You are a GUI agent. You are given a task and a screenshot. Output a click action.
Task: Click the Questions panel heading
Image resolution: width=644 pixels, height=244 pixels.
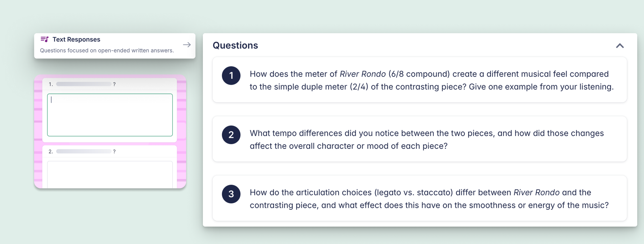click(235, 45)
